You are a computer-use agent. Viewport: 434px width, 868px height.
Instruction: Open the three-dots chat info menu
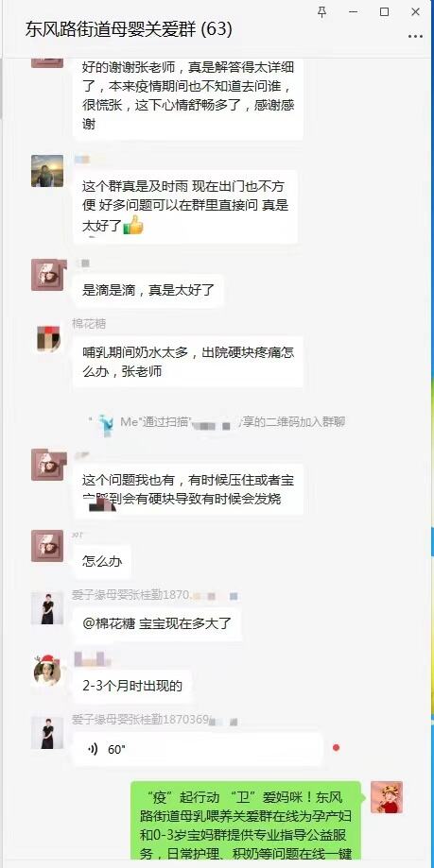(x=415, y=37)
